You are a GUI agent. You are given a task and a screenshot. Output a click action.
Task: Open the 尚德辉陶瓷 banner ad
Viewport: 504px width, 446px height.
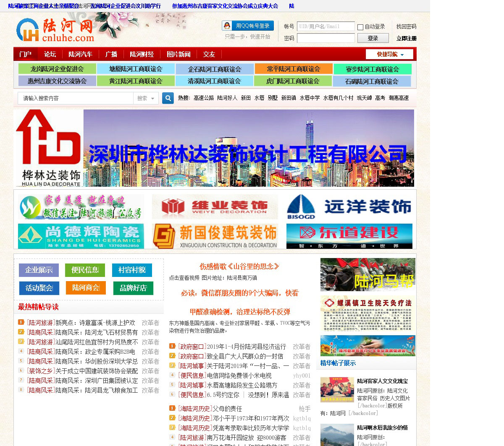tap(81, 236)
